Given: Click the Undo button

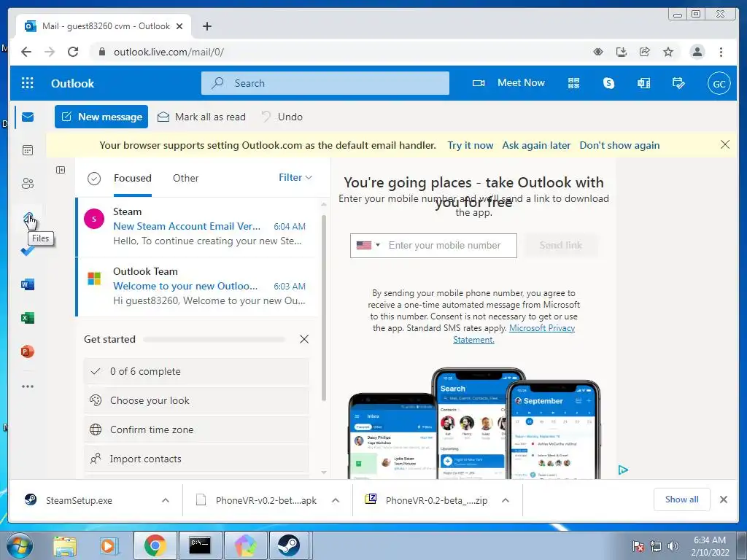Looking at the screenshot, I should (x=282, y=117).
